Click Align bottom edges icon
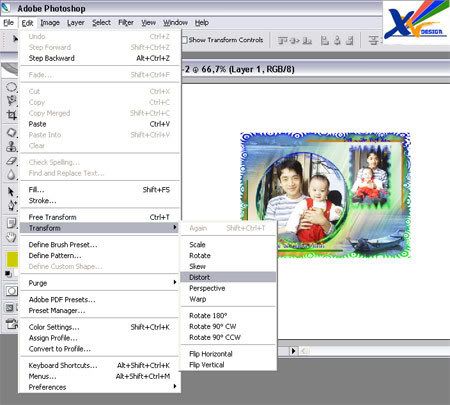Image resolution: width=450 pixels, height=405 pixels. click(x=307, y=40)
